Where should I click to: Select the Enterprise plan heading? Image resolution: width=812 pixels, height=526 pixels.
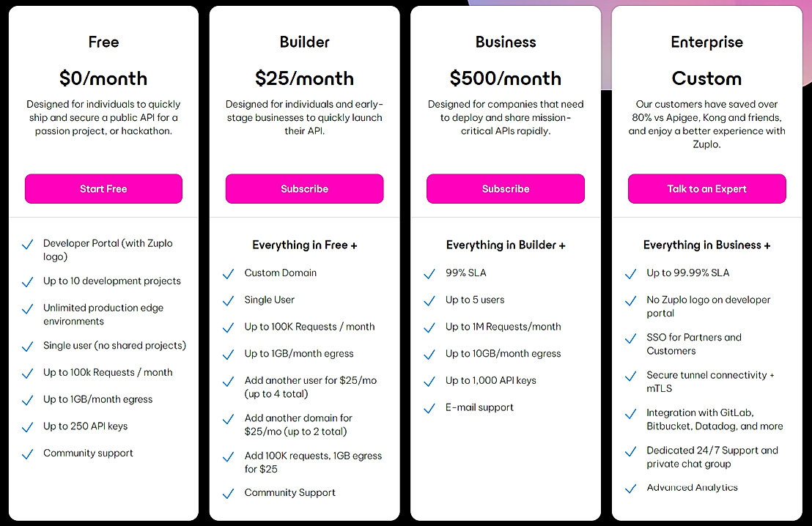tap(706, 42)
